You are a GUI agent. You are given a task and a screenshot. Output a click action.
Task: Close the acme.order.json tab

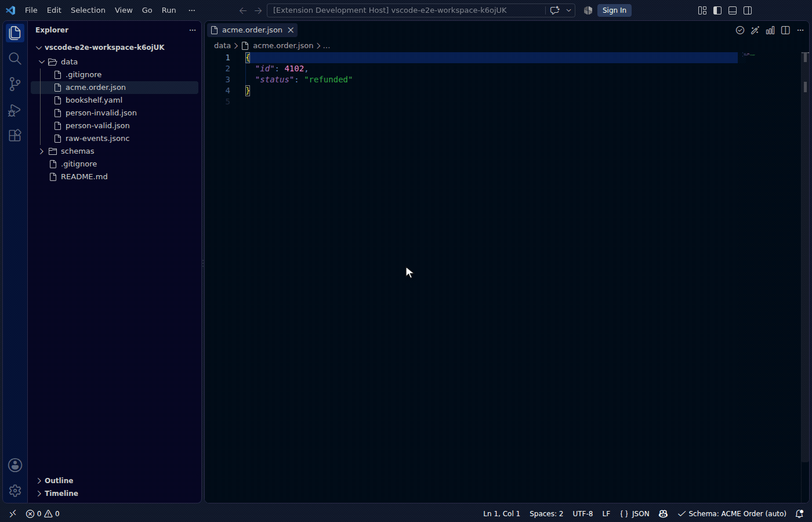click(291, 30)
